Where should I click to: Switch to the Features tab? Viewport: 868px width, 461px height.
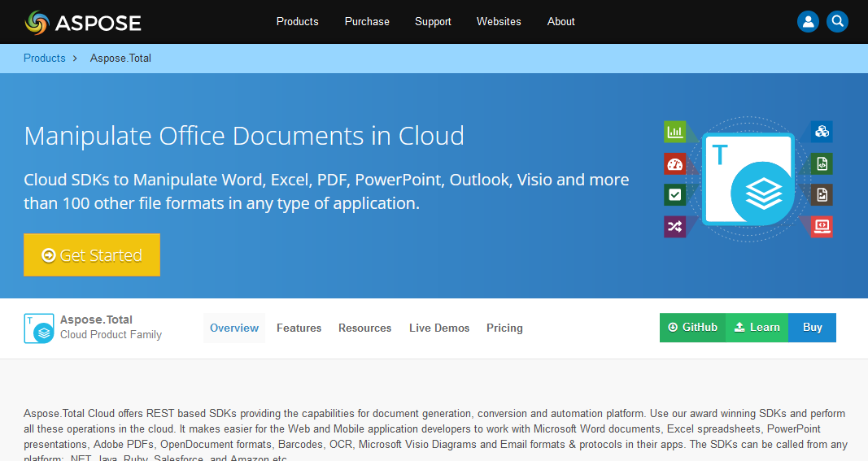coord(299,328)
